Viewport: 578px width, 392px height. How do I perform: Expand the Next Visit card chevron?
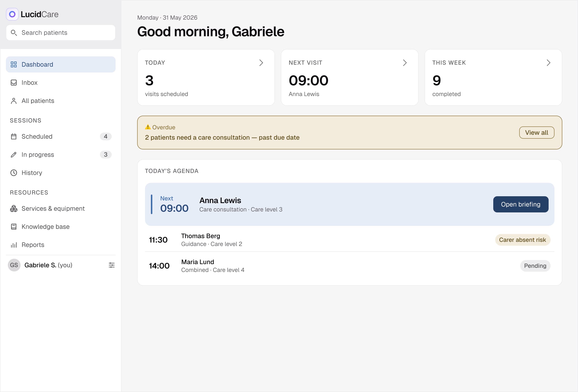click(x=405, y=63)
